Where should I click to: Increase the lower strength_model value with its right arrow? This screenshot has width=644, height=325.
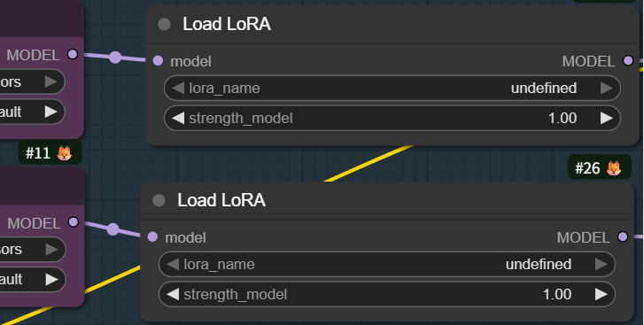coord(601,294)
